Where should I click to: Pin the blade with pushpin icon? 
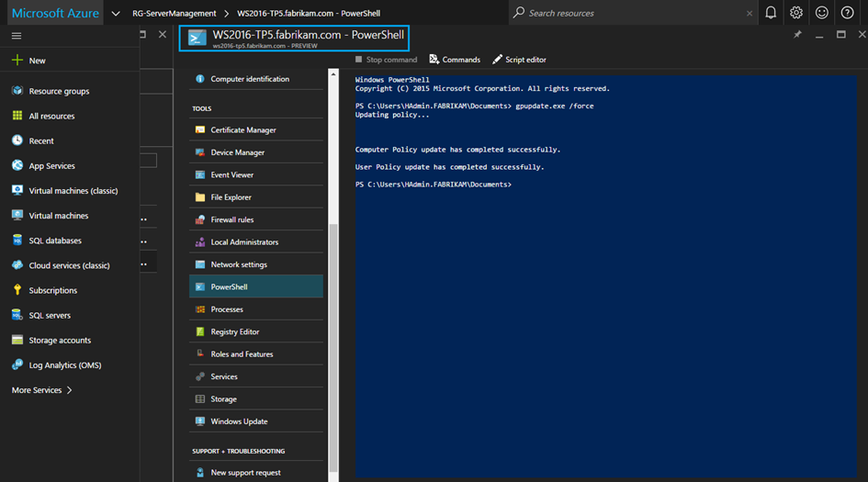click(797, 34)
